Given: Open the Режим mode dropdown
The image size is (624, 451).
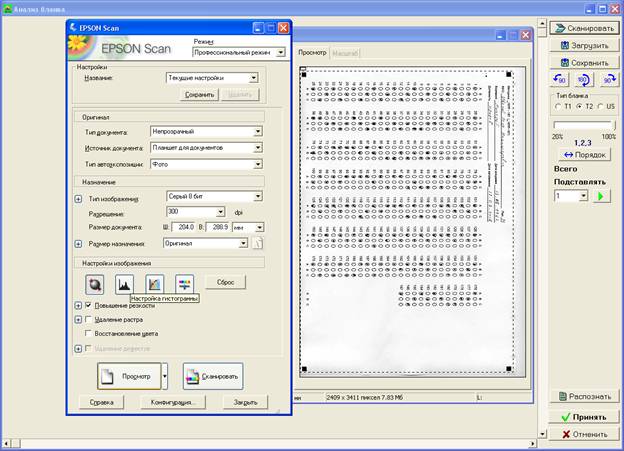Looking at the screenshot, I should (x=239, y=52).
